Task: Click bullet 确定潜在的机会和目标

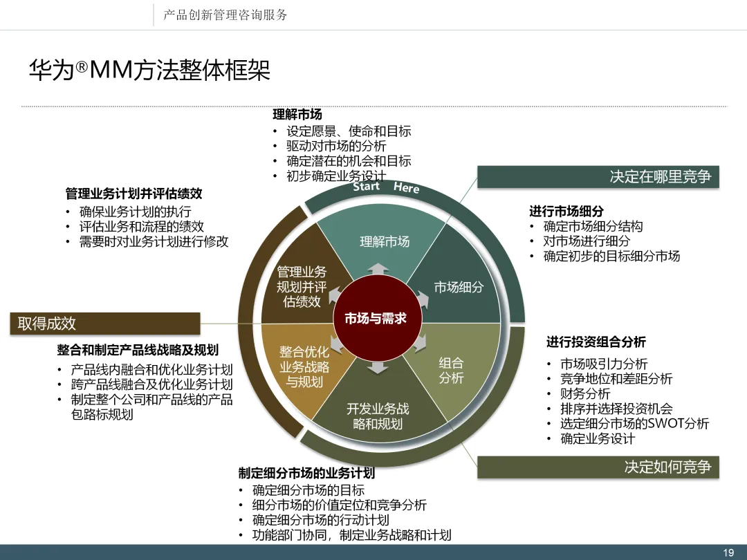Action: [x=348, y=161]
